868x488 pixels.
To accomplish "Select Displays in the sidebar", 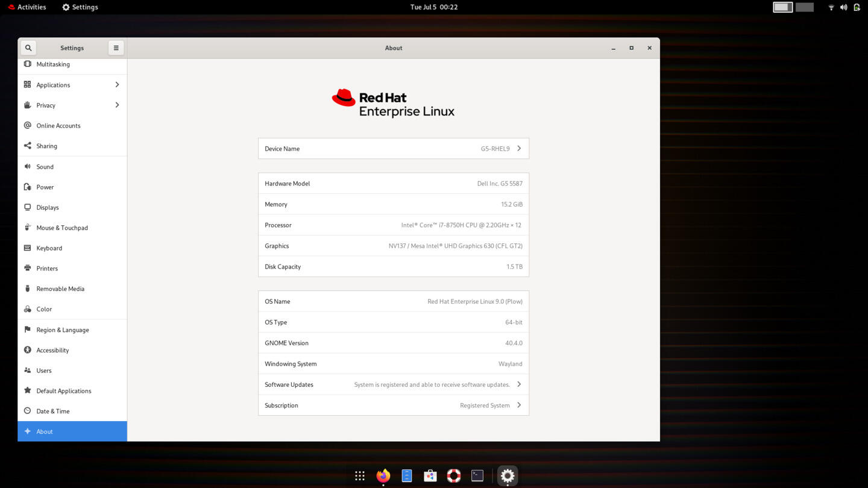I will click(72, 207).
